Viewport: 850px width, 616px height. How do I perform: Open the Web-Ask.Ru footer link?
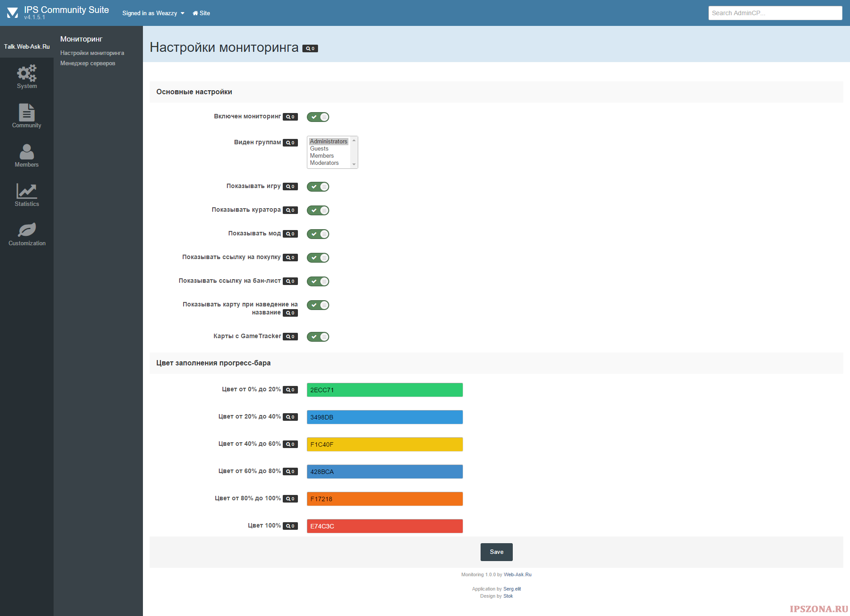point(518,575)
